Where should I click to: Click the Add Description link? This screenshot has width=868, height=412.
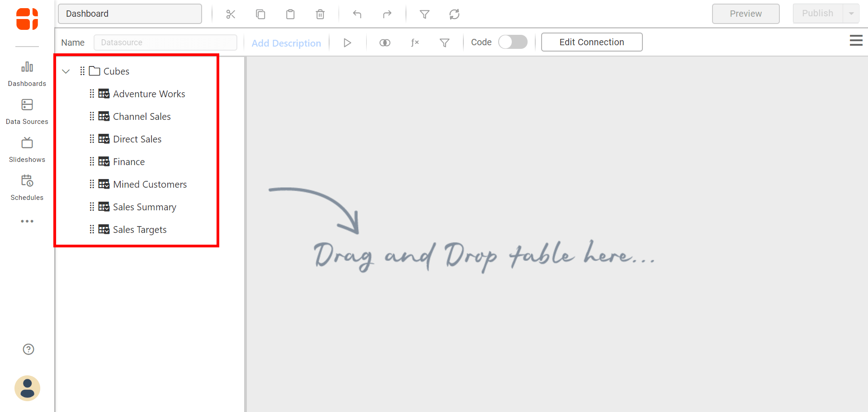click(286, 43)
